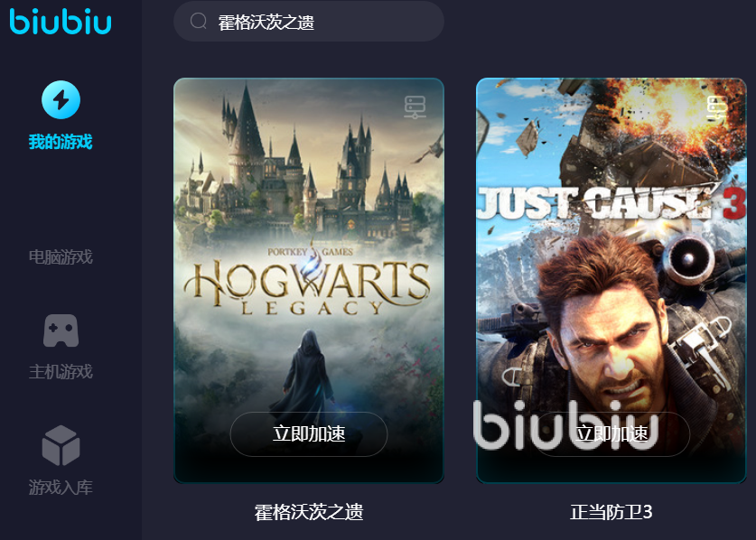This screenshot has width=756, height=540.
Task: Open the 游戏入库 text label
Action: [61, 488]
